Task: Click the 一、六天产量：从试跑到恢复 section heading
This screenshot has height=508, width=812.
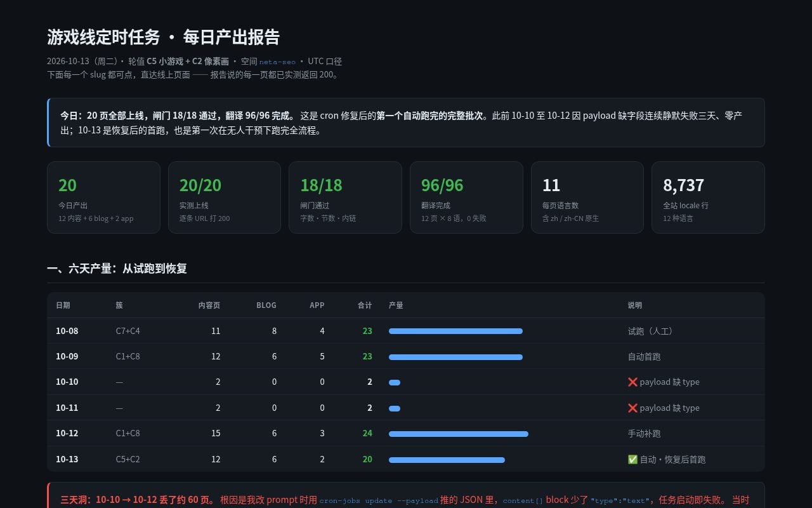Action: point(117,269)
